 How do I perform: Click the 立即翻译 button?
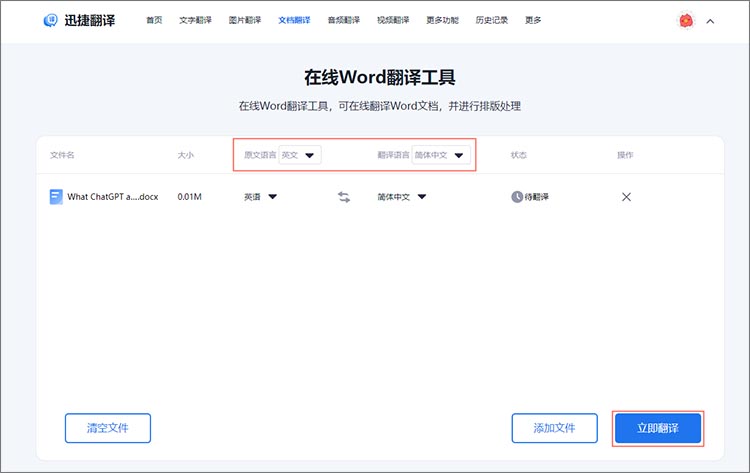pyautogui.click(x=658, y=428)
